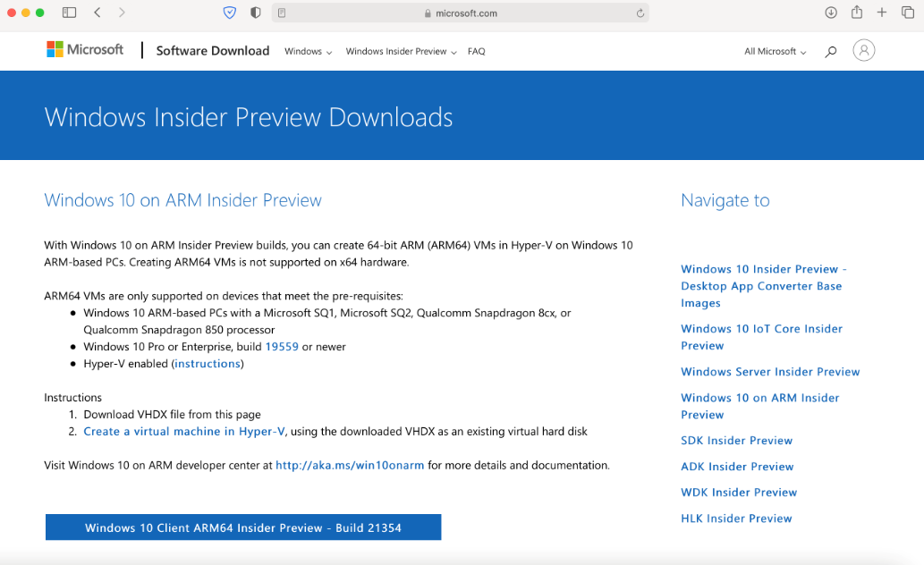The height and width of the screenshot is (565, 924).
Task: Open SDK Insider Preview link
Action: pyautogui.click(x=737, y=440)
